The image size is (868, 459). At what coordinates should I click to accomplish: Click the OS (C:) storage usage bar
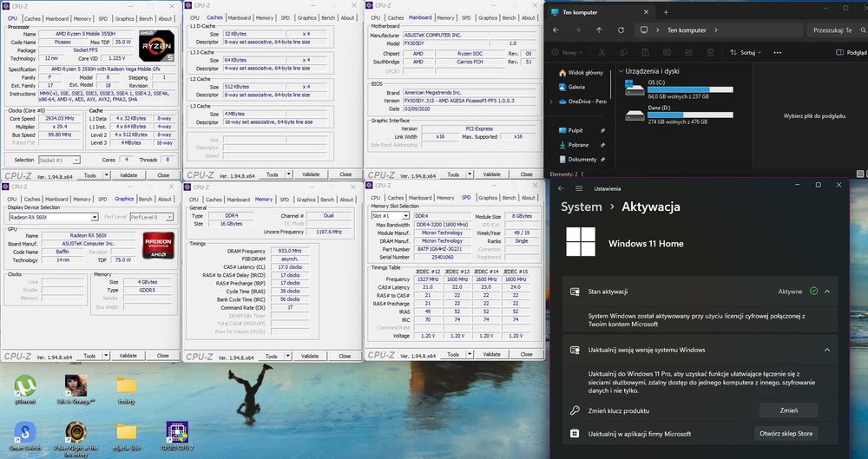[x=690, y=89]
